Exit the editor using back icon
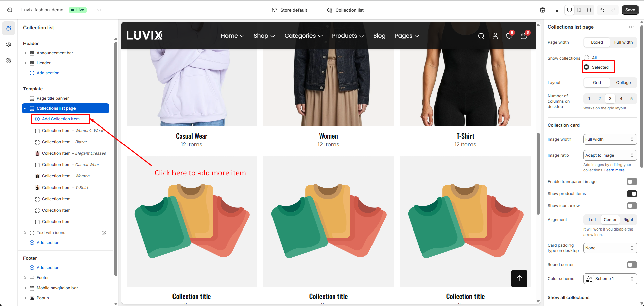The image size is (644, 306). pyautogui.click(x=9, y=10)
